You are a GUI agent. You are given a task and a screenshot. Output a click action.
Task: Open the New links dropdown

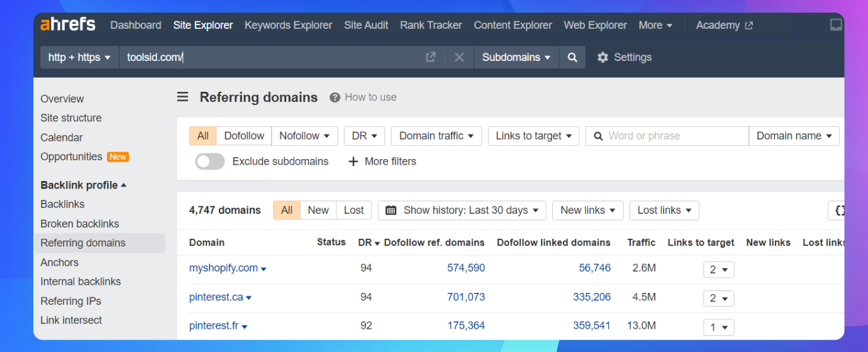pos(587,211)
